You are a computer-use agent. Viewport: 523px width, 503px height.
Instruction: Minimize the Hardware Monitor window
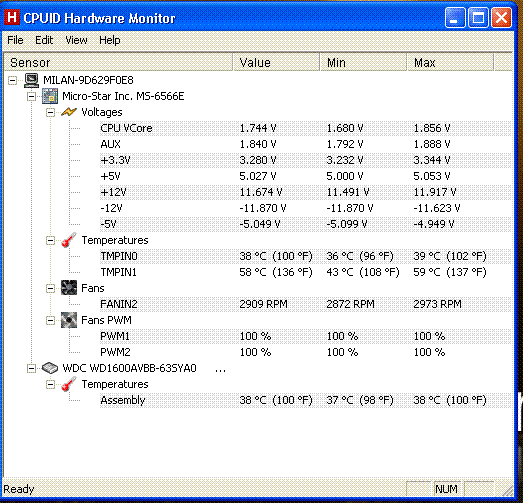(x=455, y=17)
